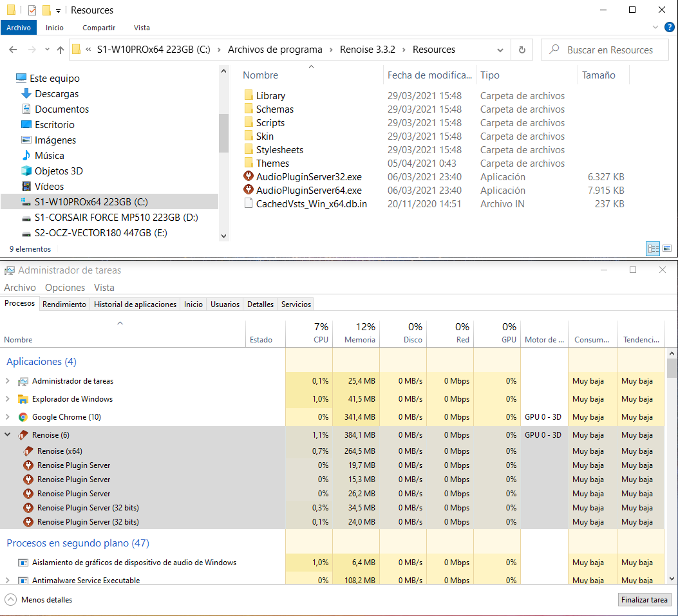This screenshot has width=678, height=616.
Task: Click the Aplicaciones (4) group heading
Action: (x=41, y=361)
